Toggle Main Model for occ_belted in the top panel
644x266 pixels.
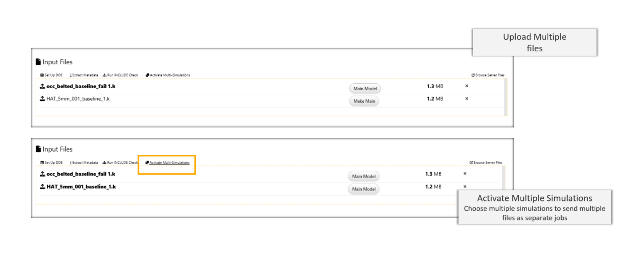click(x=365, y=89)
